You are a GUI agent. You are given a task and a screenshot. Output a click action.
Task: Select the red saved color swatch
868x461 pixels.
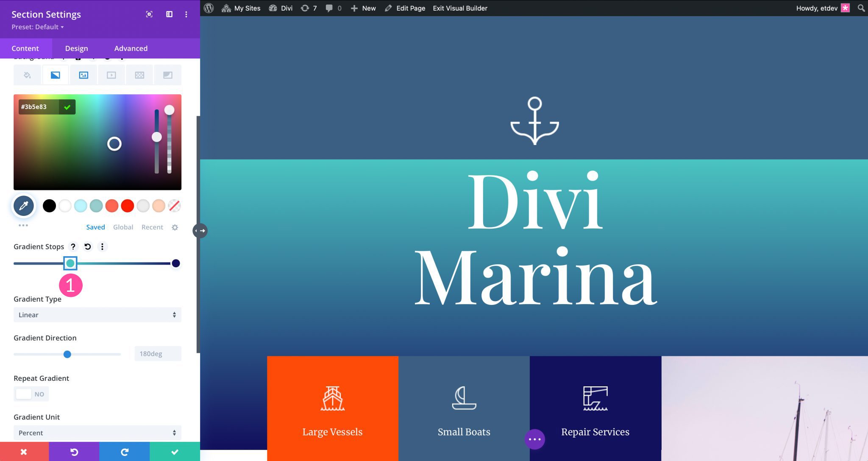tap(128, 206)
